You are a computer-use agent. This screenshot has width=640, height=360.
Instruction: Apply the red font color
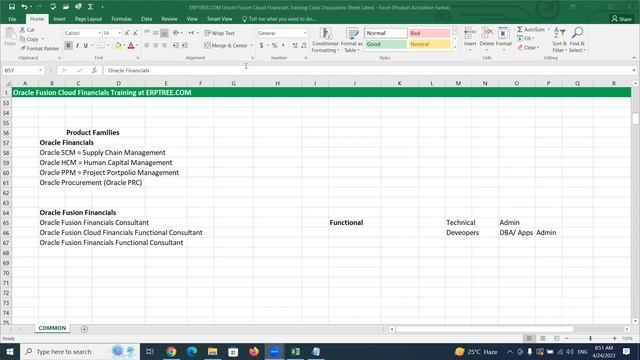131,45
